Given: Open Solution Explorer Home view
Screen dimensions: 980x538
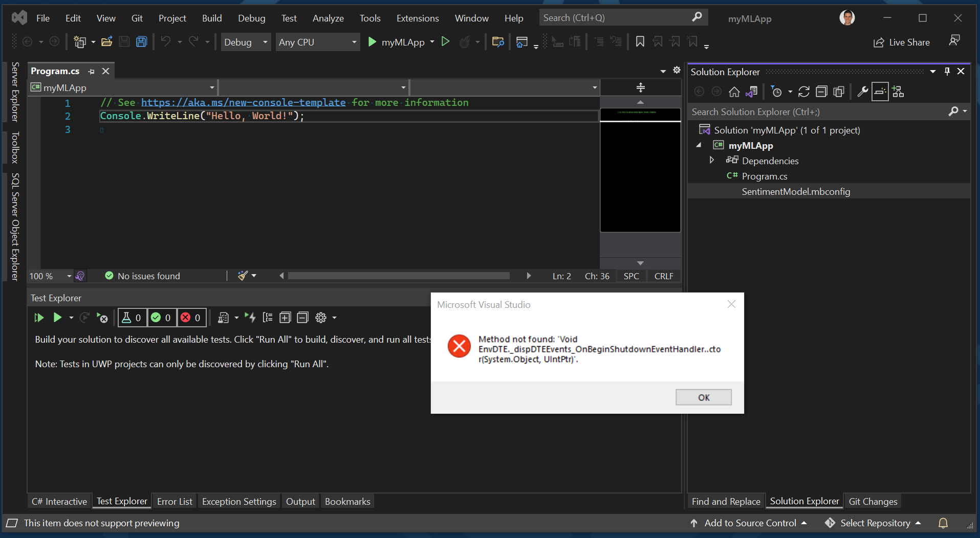Looking at the screenshot, I should point(734,92).
